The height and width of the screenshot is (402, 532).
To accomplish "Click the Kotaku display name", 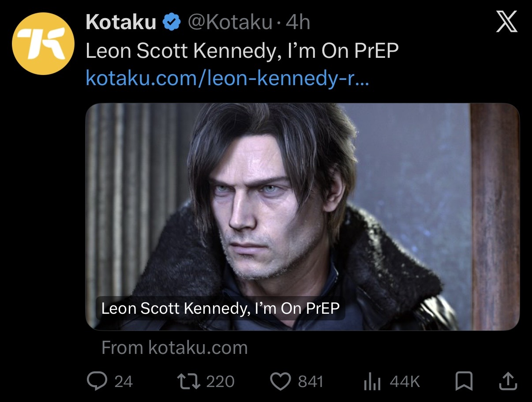I will [x=121, y=23].
